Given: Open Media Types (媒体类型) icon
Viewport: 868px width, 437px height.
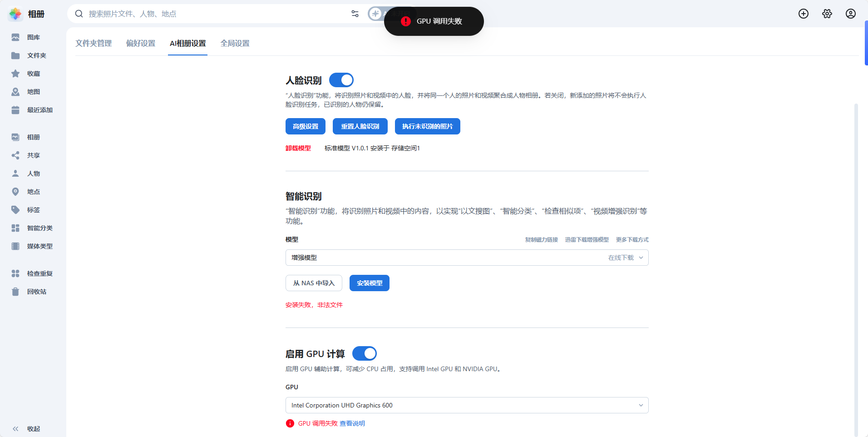Looking at the screenshot, I should tap(15, 246).
